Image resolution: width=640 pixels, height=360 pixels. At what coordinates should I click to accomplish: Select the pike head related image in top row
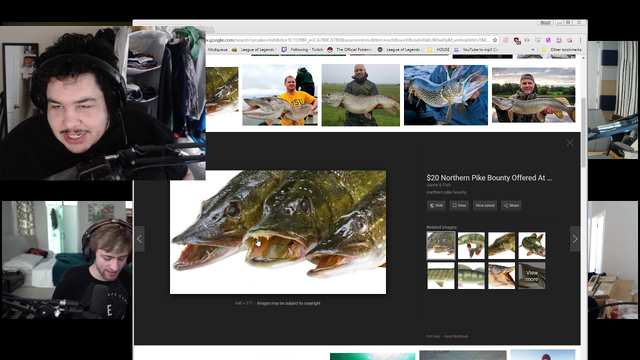(x=501, y=245)
